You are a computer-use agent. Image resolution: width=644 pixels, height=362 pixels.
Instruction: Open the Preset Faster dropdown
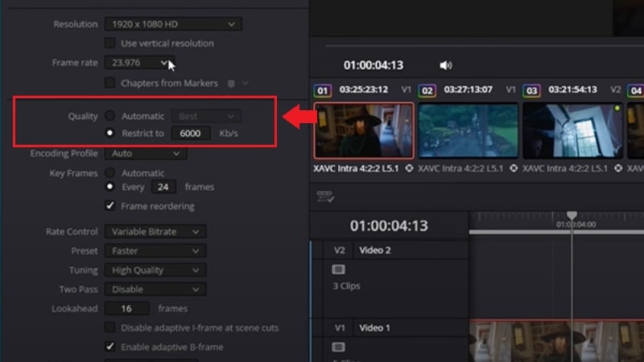pyautogui.click(x=155, y=251)
